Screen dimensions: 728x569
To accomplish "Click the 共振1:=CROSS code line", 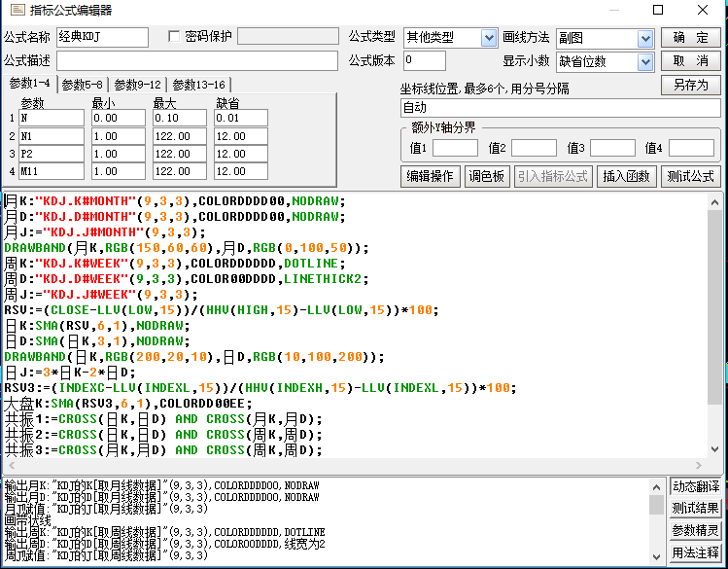I will 162,419.
